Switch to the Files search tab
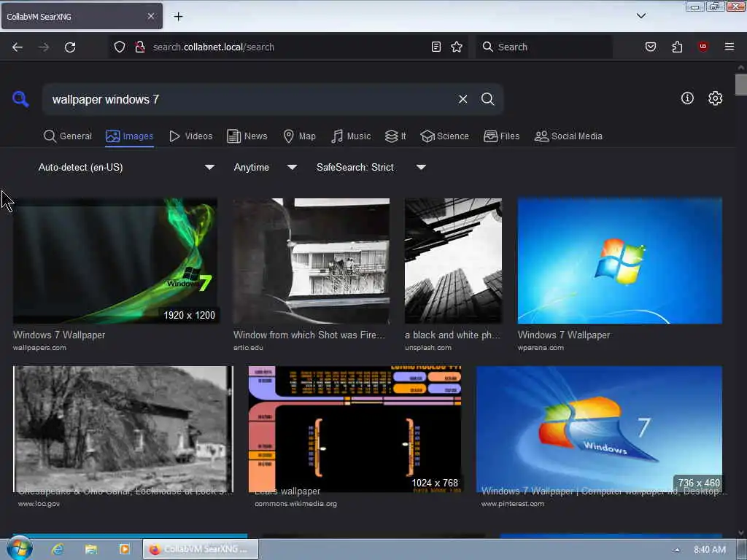Viewport: 747px width, 560px height. pyautogui.click(x=501, y=136)
